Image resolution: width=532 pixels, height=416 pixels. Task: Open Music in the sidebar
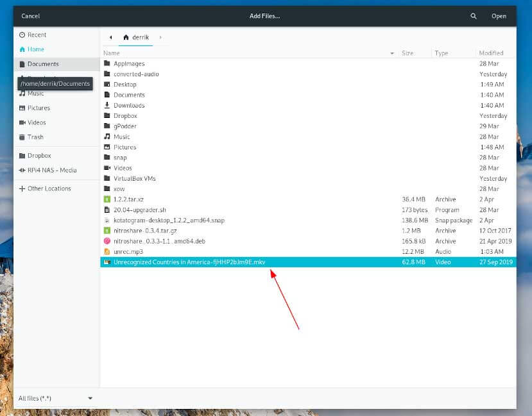[x=56, y=94]
